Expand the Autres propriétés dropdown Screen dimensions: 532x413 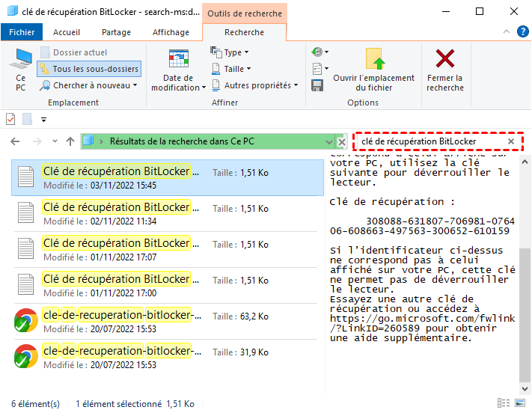(254, 85)
